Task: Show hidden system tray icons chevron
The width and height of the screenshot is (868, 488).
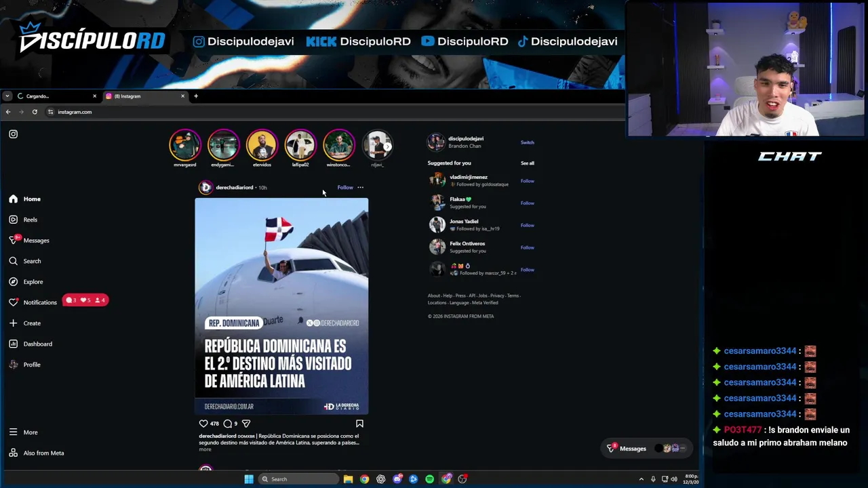Action: 641,479
